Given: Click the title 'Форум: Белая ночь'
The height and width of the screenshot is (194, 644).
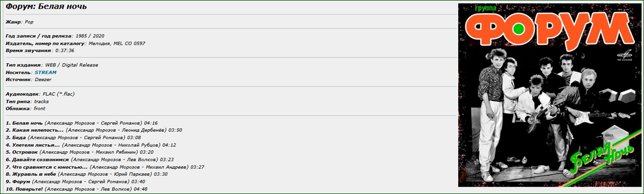Looking at the screenshot, I should (46, 7).
